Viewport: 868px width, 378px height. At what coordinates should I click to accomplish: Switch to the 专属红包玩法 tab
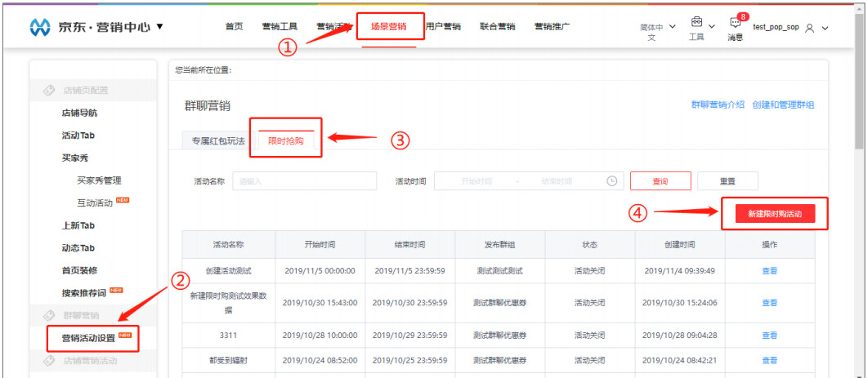click(217, 140)
